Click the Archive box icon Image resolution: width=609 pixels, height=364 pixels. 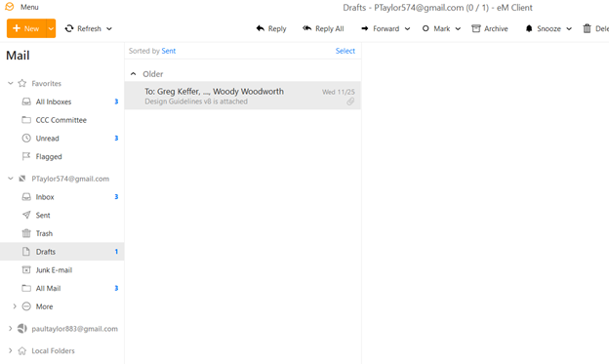pos(476,28)
